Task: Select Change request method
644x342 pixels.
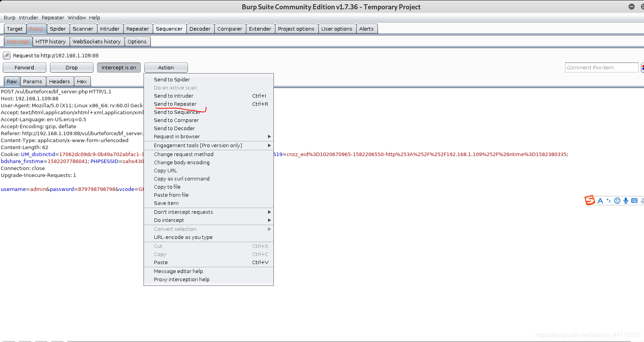Action: point(208,154)
